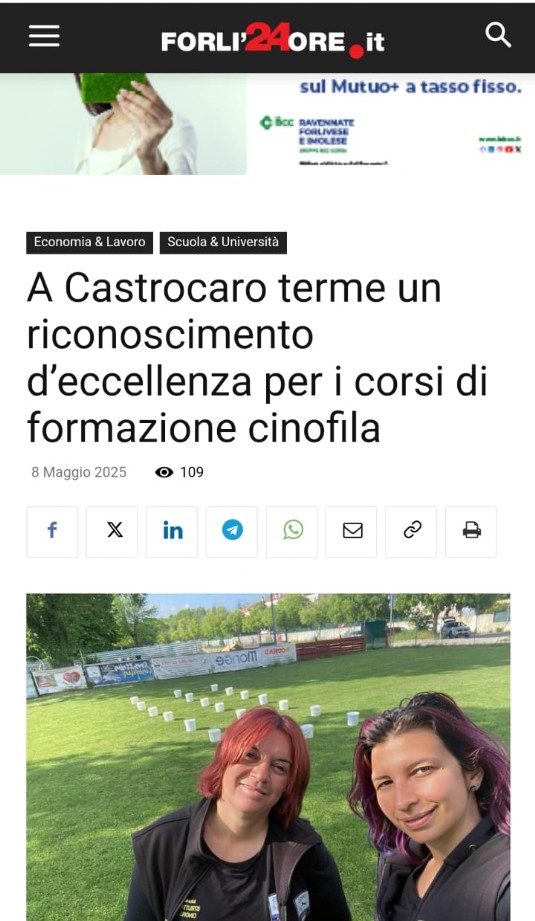This screenshot has height=921, width=535.
Task: Copy article link icon
Action: (412, 532)
